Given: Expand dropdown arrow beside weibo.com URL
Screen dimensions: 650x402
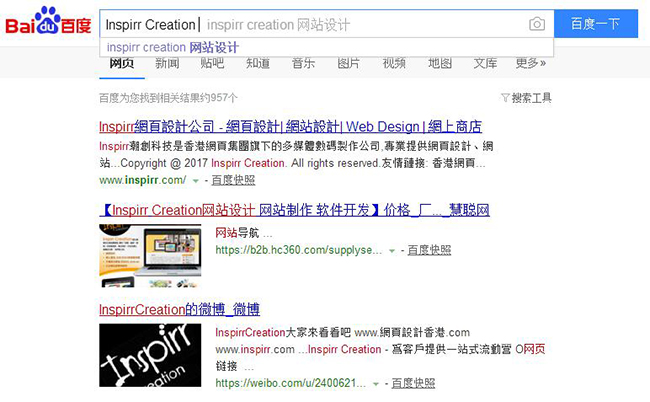Looking at the screenshot, I should [376, 384].
